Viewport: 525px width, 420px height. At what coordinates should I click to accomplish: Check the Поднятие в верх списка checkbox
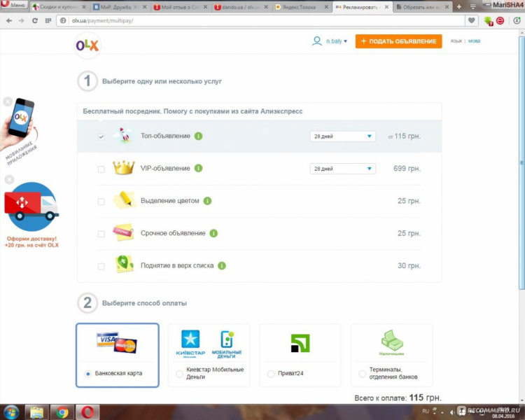pyautogui.click(x=101, y=266)
